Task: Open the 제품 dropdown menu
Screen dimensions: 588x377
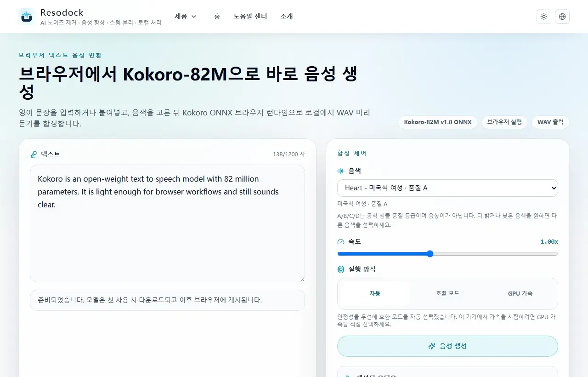Action: point(186,17)
